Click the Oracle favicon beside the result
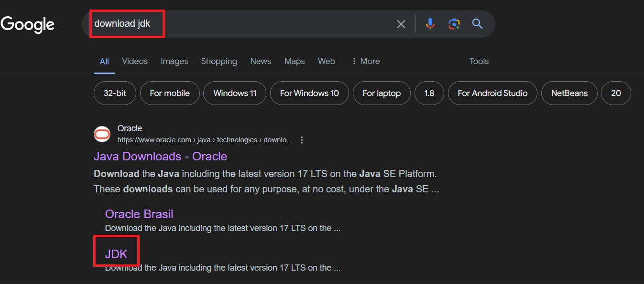Screen dimensions: 644x284 (102, 134)
